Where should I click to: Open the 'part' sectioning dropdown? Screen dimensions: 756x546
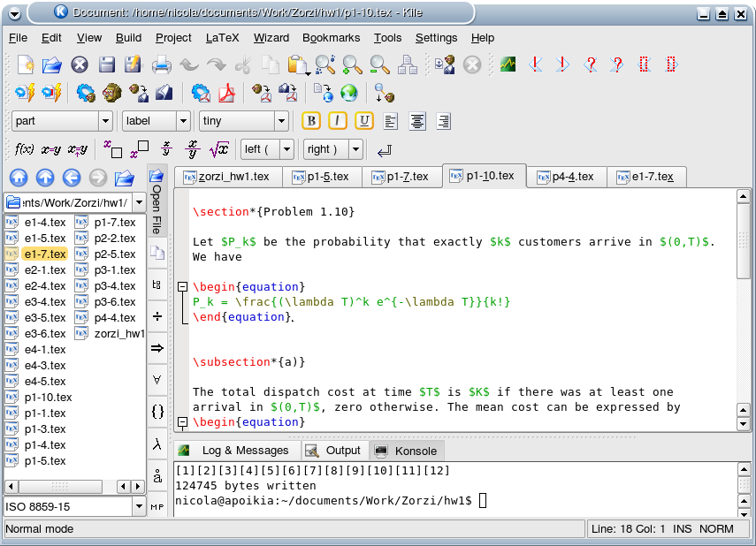click(x=106, y=121)
